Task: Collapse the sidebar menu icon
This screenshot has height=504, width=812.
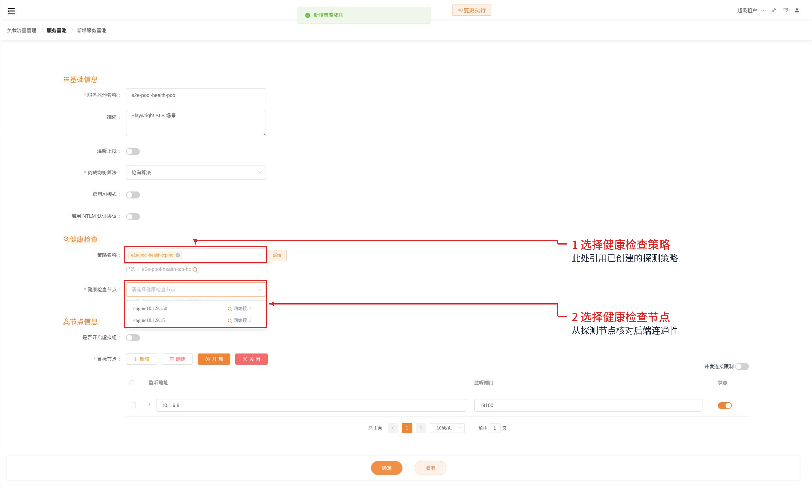Action: [11, 11]
